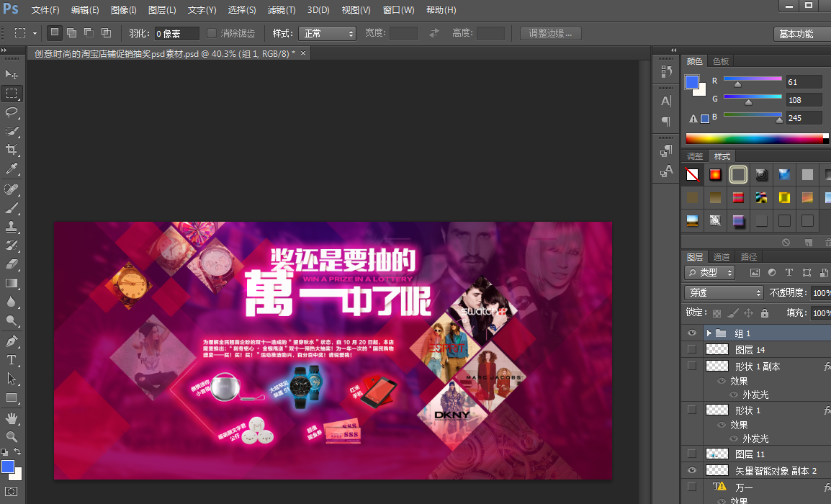Select the Eraser tool
The image size is (831, 504).
pos(11,264)
